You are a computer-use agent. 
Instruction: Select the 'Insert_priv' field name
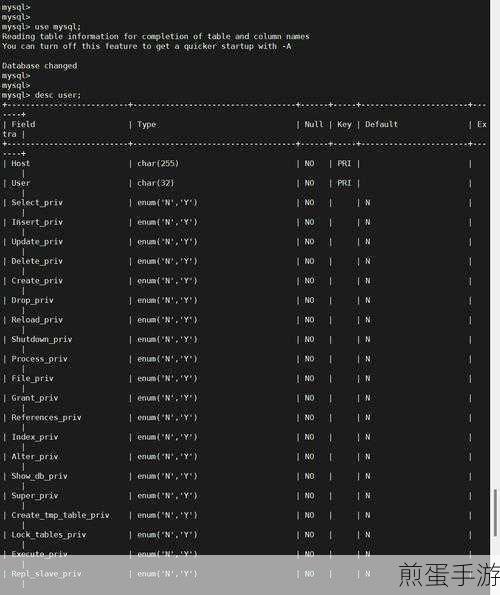(x=37, y=222)
